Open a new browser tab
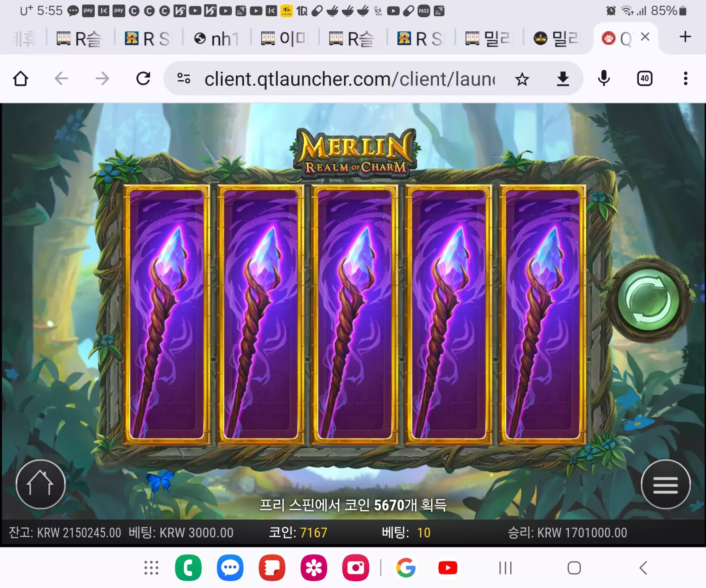706x588 pixels. click(x=685, y=37)
